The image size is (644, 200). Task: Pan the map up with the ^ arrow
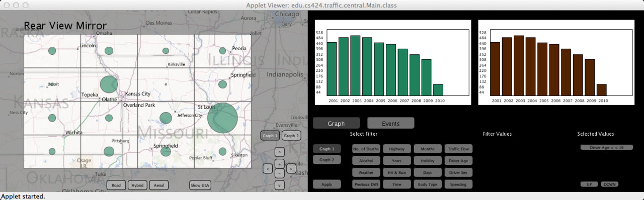coord(280,151)
